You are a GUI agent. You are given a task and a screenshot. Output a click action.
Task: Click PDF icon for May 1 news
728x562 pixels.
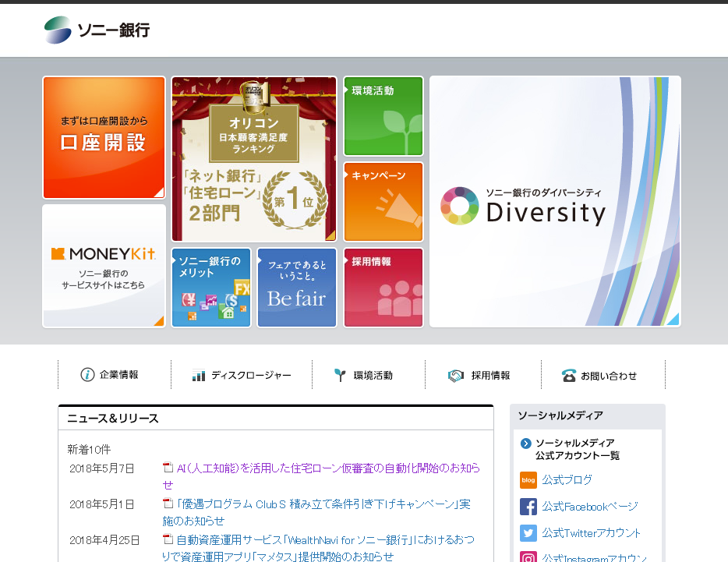point(168,503)
